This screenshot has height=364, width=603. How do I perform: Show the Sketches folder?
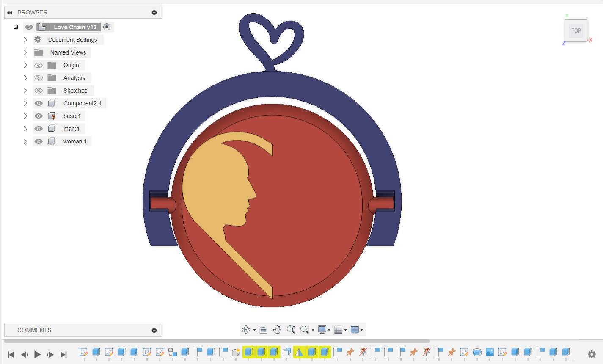coord(39,91)
